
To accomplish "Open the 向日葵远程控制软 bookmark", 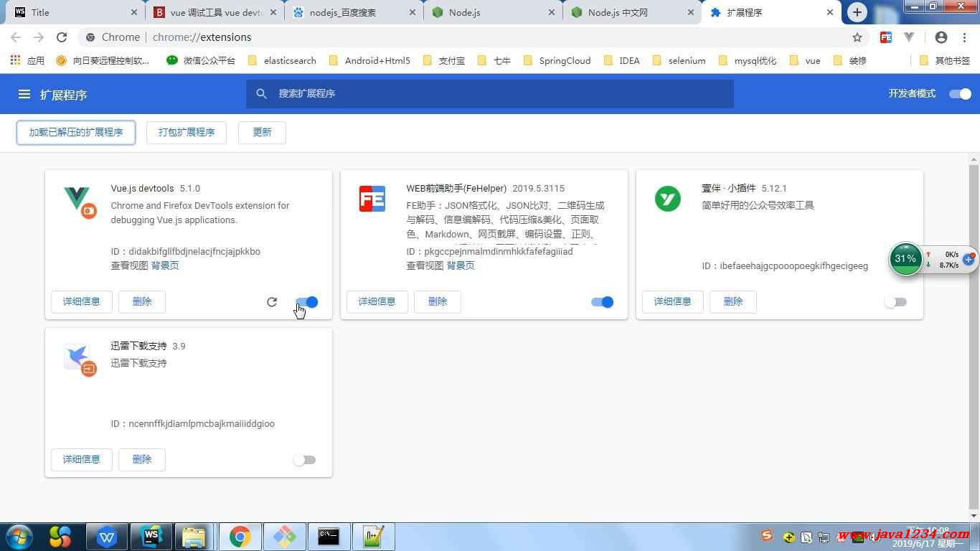I will (102, 61).
